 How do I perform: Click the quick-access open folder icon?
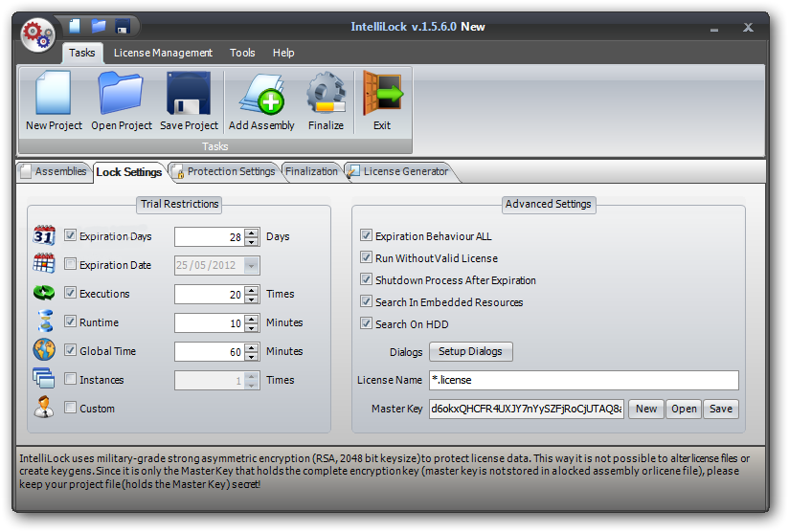[98, 26]
